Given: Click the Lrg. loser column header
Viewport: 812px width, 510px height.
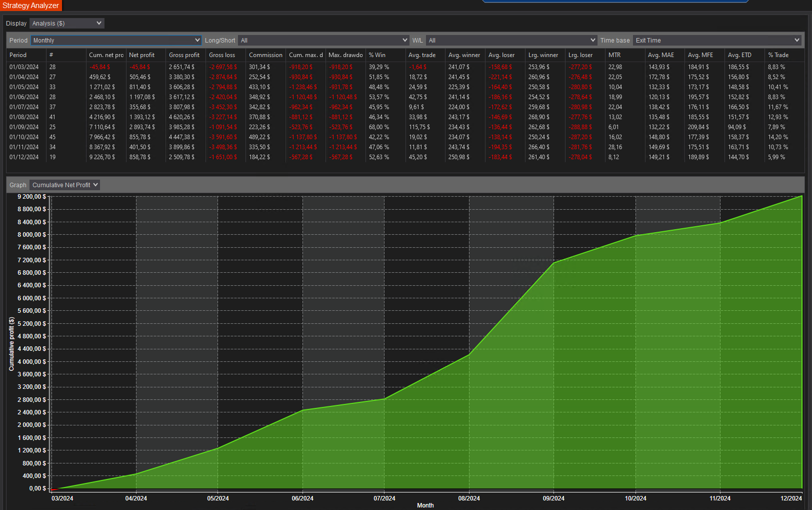Looking at the screenshot, I should tap(585, 55).
